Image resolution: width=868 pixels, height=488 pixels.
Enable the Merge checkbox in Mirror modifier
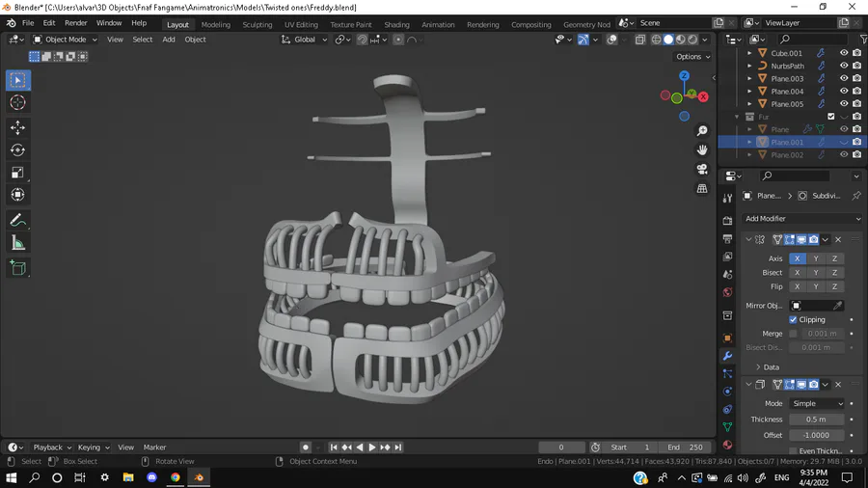click(x=793, y=334)
